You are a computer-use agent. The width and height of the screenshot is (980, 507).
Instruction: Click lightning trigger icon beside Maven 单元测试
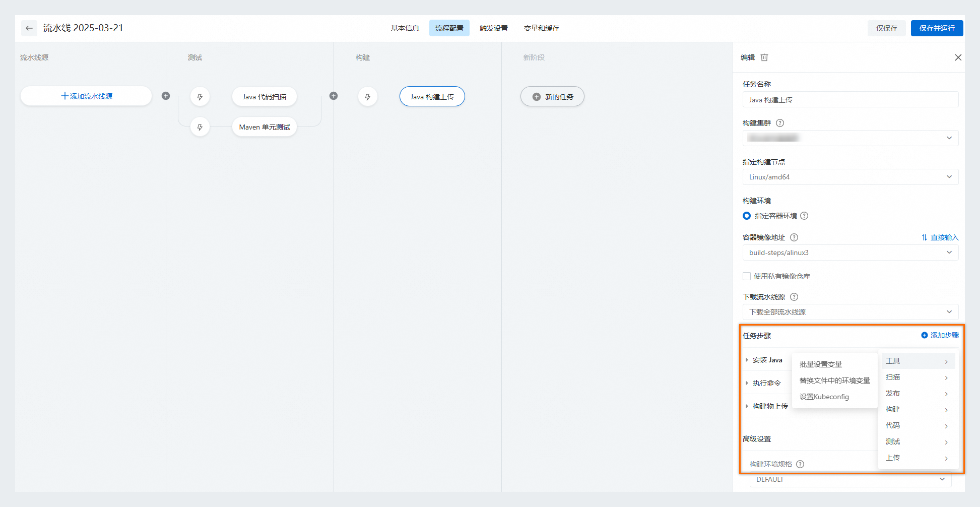click(x=200, y=127)
